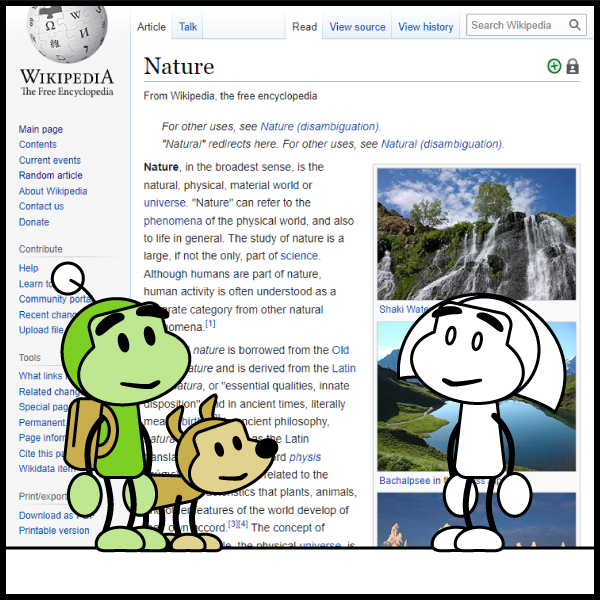Select the View source tab
Viewport: 600px width, 600px height.
[357, 27]
